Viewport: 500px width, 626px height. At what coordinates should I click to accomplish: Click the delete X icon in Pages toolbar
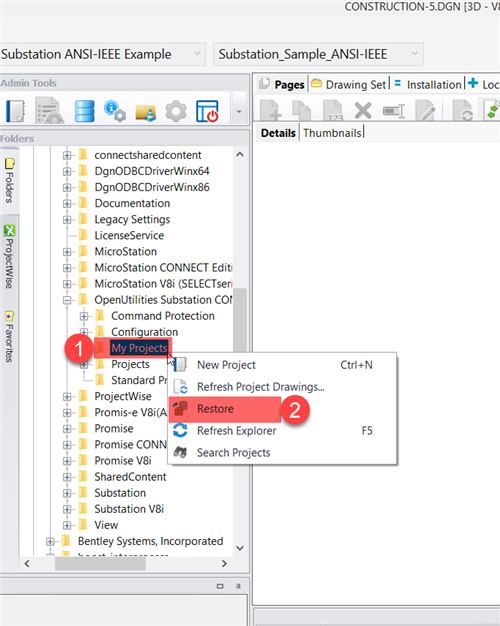[x=363, y=110]
